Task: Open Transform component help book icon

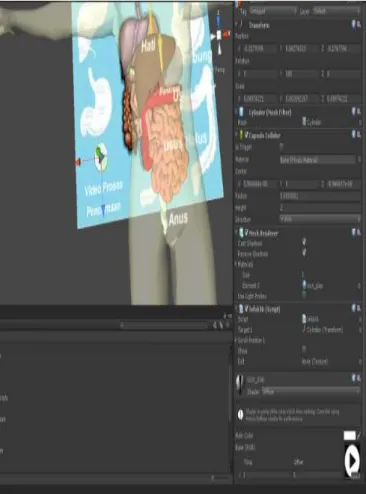Action: coord(354,24)
